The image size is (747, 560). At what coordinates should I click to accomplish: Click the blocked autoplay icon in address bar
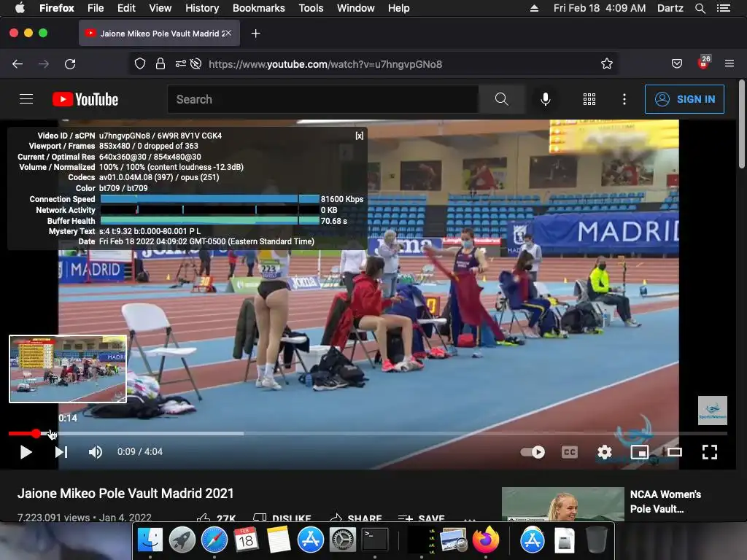point(196,64)
